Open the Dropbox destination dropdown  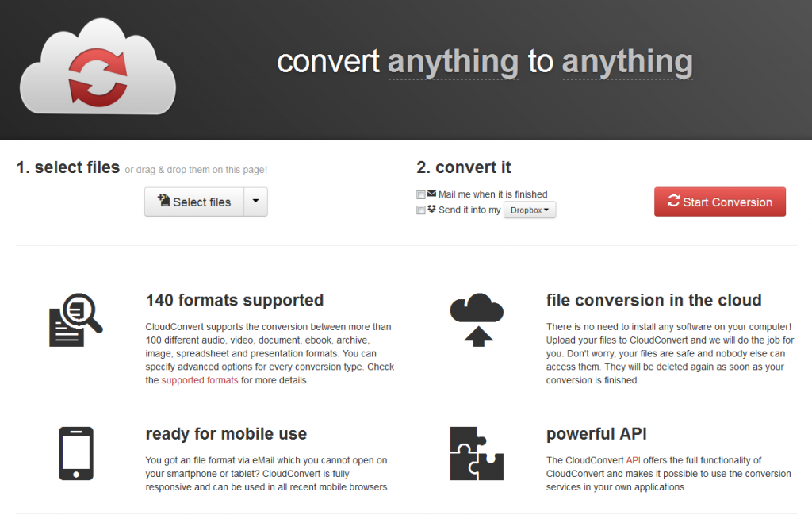530,210
